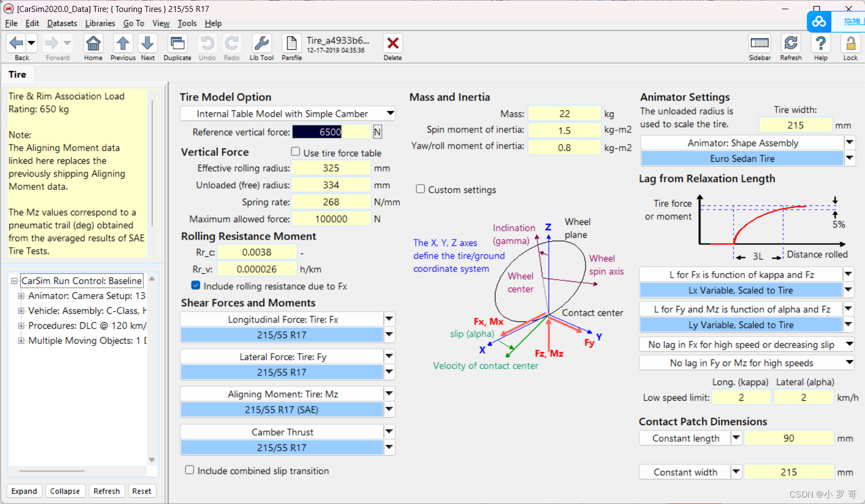The width and height of the screenshot is (865, 504).
Task: Click the tree panel vertical scrollbar down arrow
Action: click(152, 459)
